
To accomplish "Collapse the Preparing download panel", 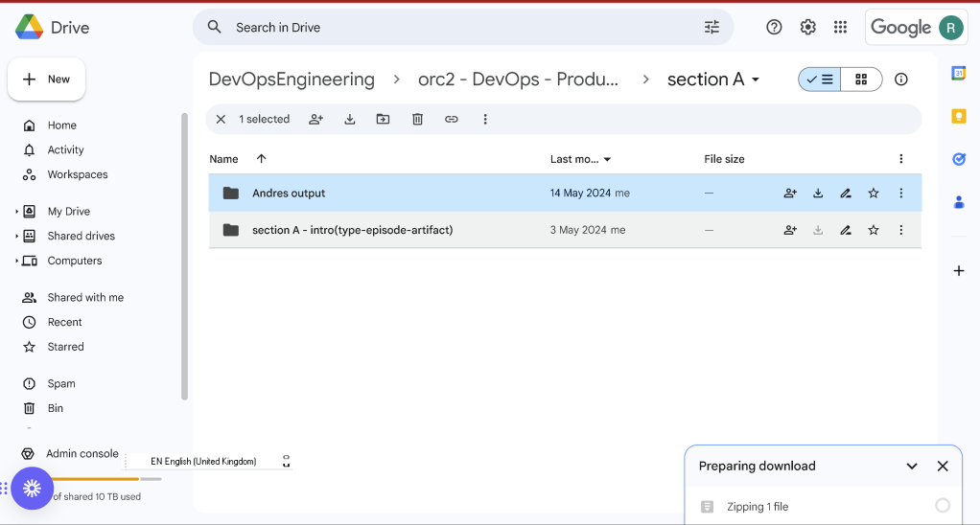I will pos(911,466).
